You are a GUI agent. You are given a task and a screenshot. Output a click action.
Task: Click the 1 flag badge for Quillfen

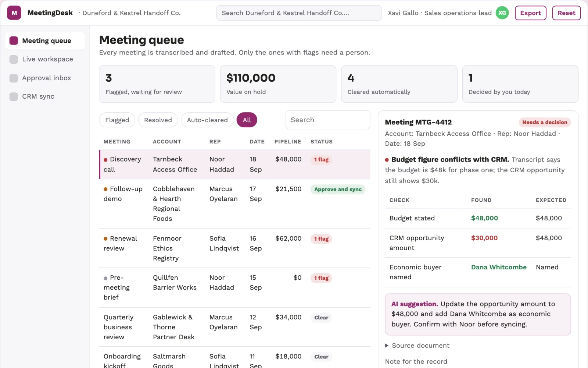[x=321, y=278]
